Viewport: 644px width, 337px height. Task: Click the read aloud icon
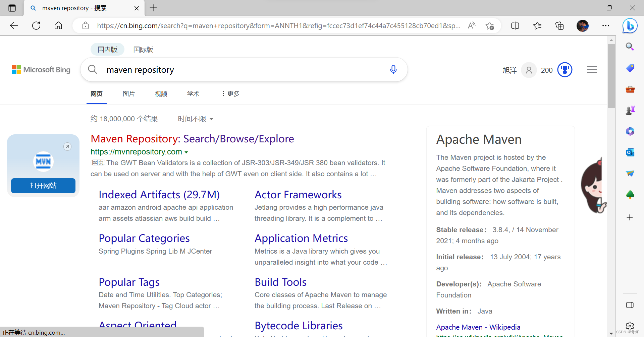point(472,26)
